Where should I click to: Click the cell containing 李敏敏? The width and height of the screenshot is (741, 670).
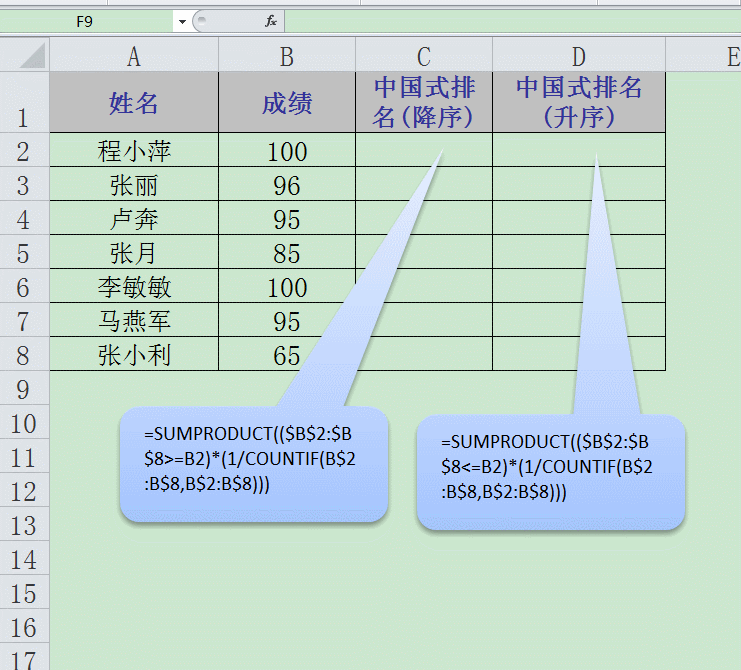tap(134, 286)
